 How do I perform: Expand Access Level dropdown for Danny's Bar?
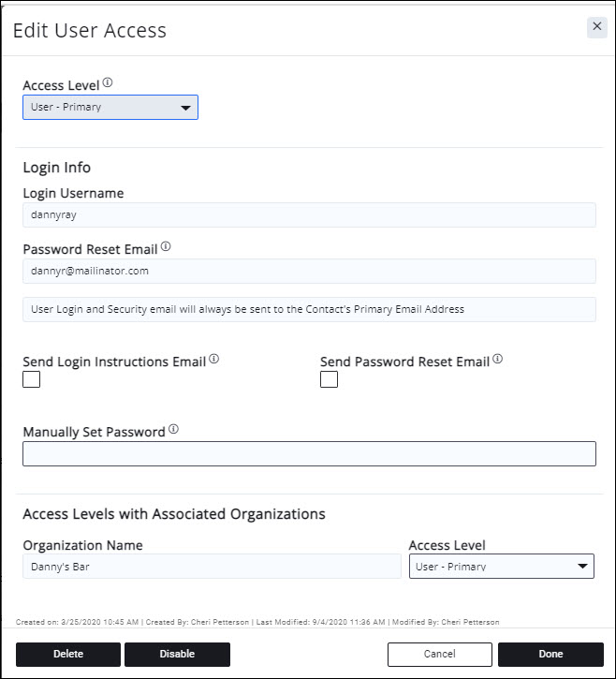pos(501,566)
